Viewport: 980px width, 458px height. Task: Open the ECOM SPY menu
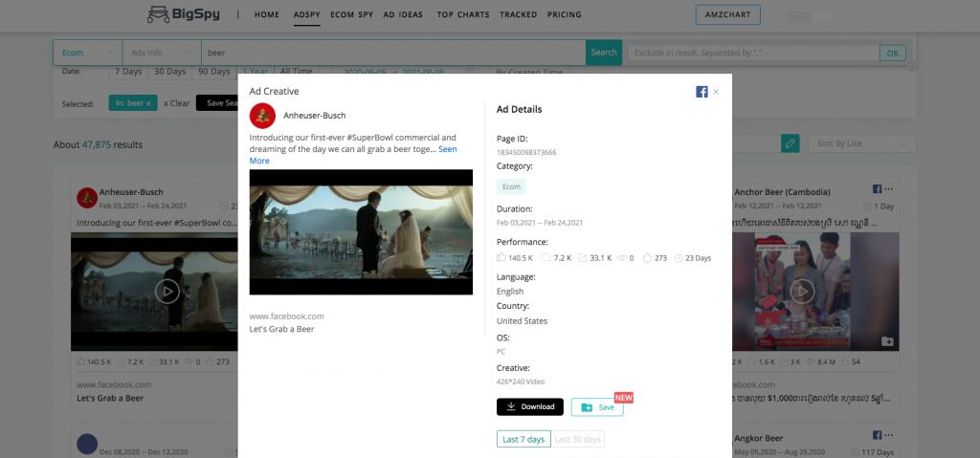coord(351,14)
